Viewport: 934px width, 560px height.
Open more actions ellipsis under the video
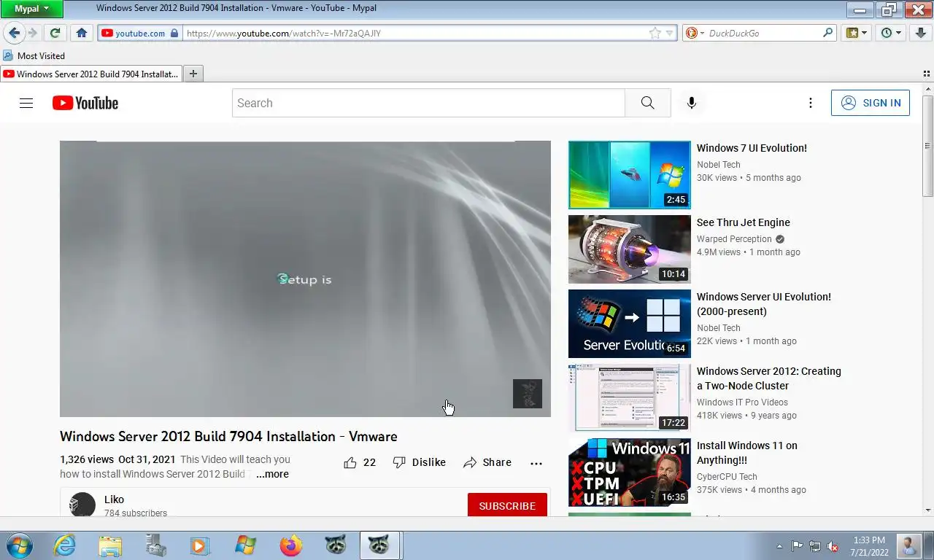[x=536, y=463]
